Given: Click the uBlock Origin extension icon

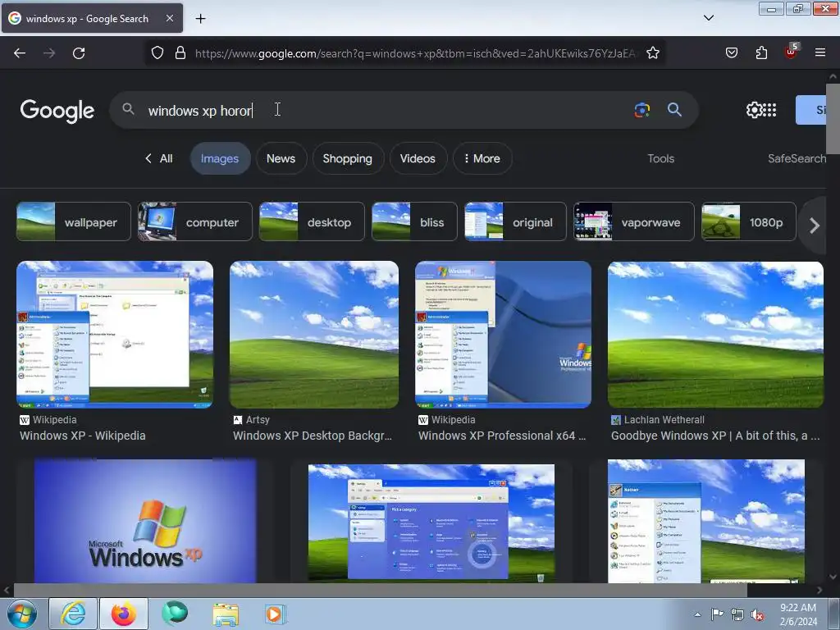Looking at the screenshot, I should coord(791,52).
